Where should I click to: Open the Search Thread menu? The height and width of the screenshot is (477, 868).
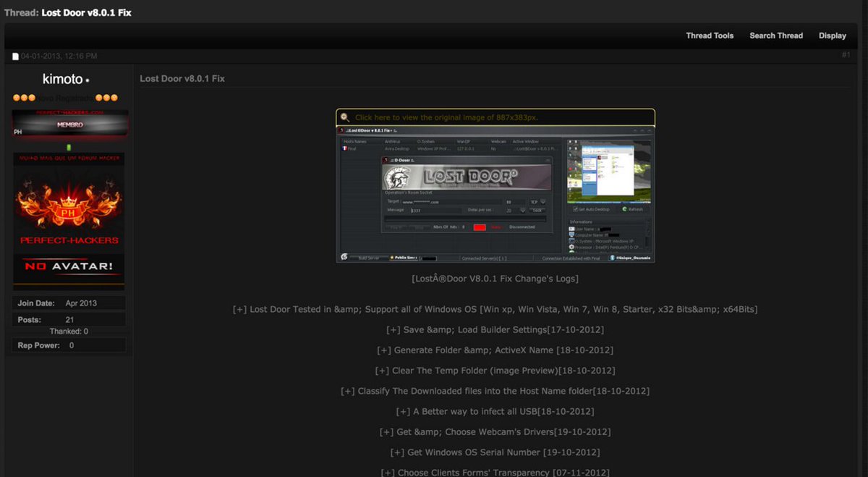(x=776, y=35)
